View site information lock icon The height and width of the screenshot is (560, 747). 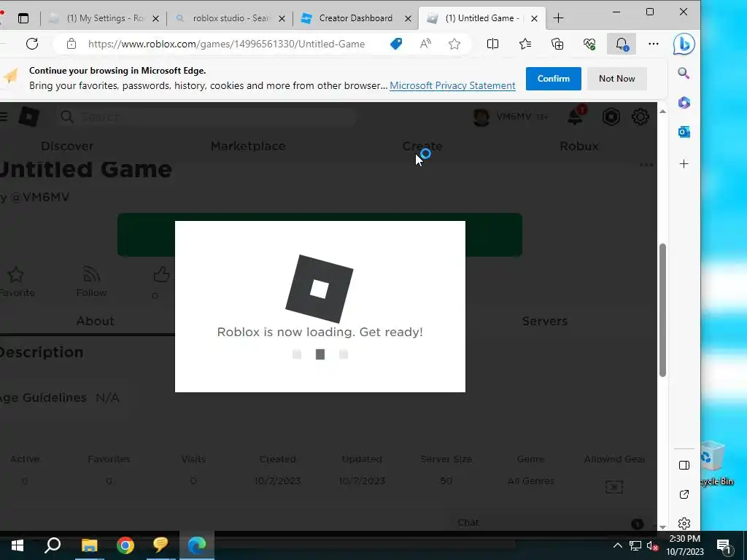click(x=71, y=44)
